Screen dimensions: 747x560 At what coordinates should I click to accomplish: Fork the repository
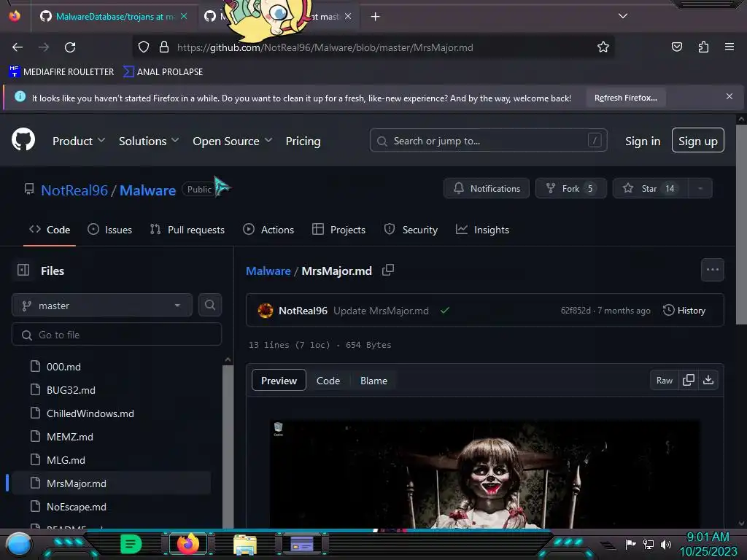[x=570, y=189]
